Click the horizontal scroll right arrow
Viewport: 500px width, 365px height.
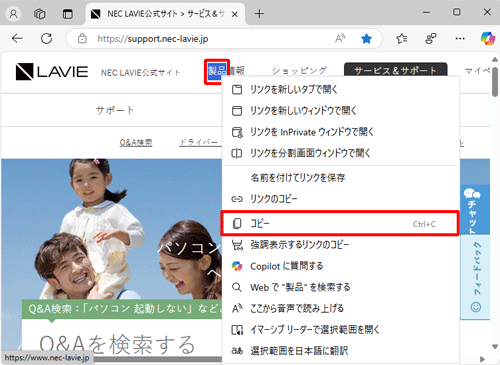[482, 359]
